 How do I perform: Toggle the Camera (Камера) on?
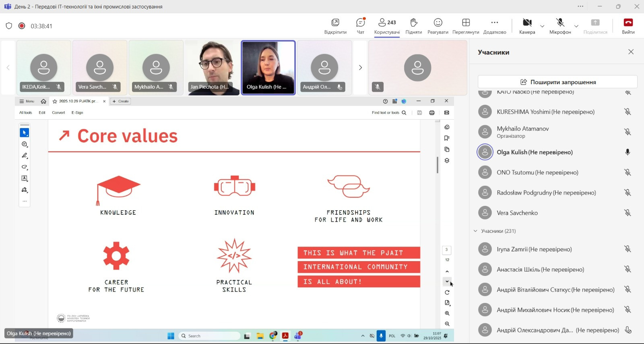coord(527,26)
